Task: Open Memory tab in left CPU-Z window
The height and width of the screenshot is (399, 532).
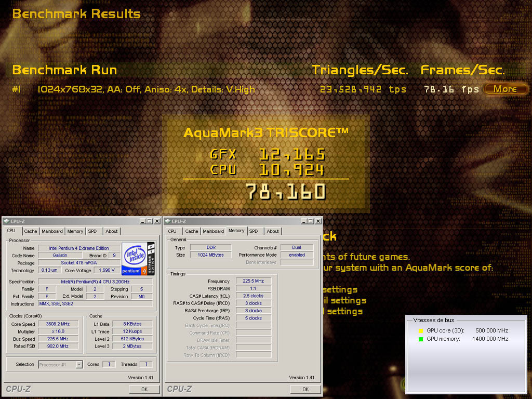Action: click(75, 231)
